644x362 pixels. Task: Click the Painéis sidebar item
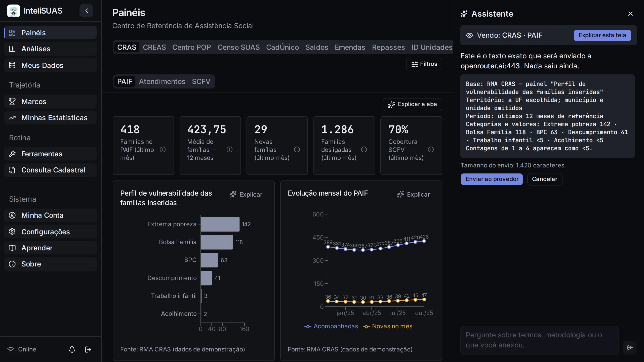[50, 33]
